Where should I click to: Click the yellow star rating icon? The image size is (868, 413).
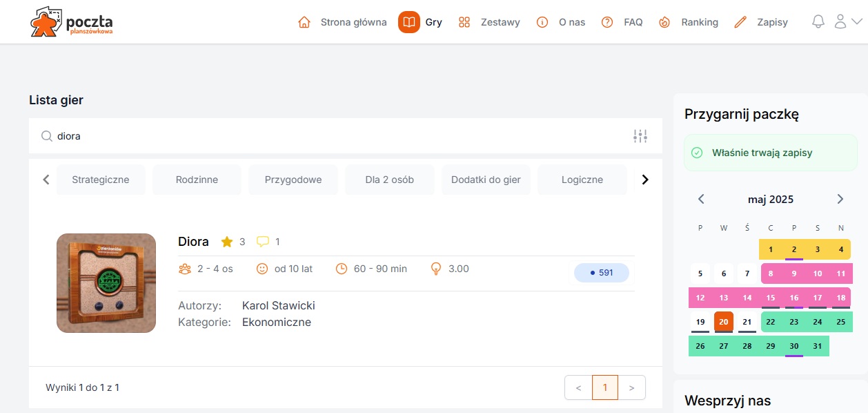point(226,242)
